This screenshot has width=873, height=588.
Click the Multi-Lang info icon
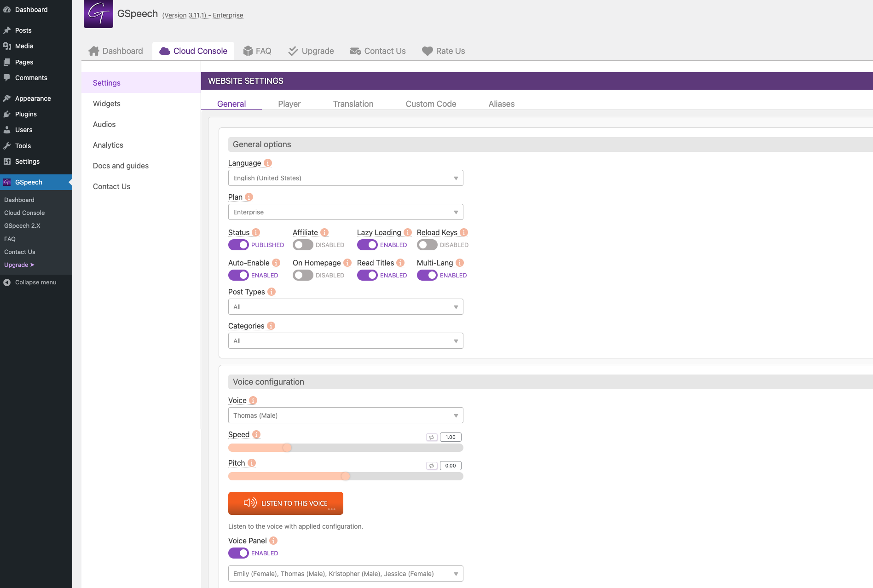pos(460,263)
